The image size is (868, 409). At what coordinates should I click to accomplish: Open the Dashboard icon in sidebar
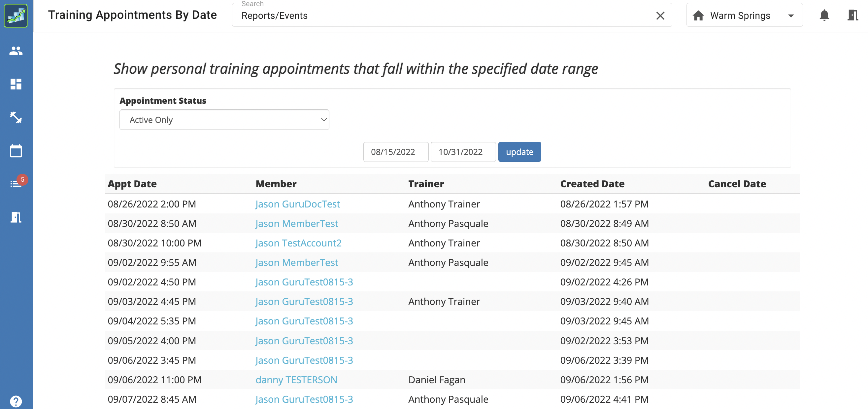[16, 84]
